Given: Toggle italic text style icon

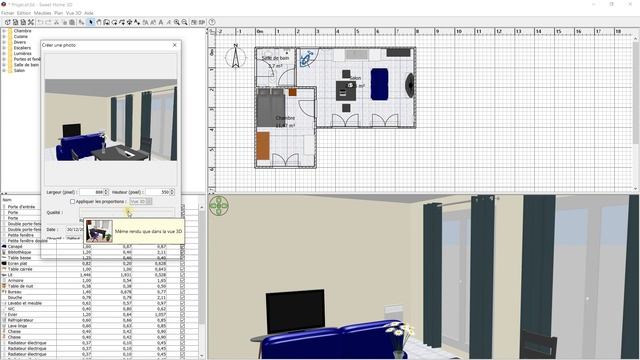Looking at the screenshot, I should click(x=169, y=22).
